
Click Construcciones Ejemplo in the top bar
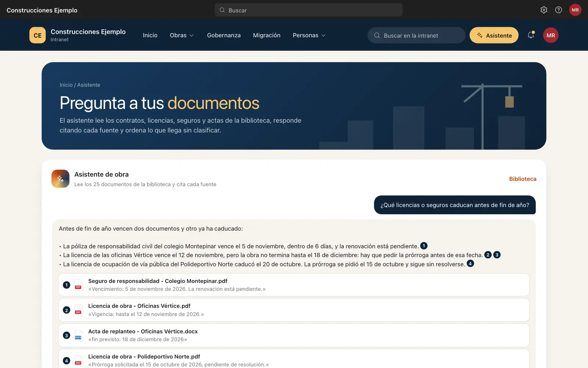42,10
